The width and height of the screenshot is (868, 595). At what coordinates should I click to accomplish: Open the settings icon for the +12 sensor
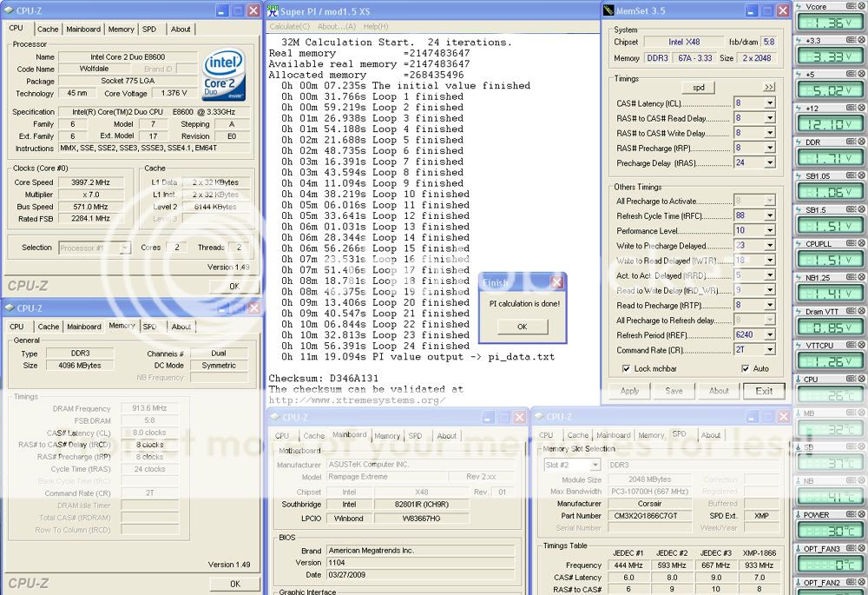852,108
